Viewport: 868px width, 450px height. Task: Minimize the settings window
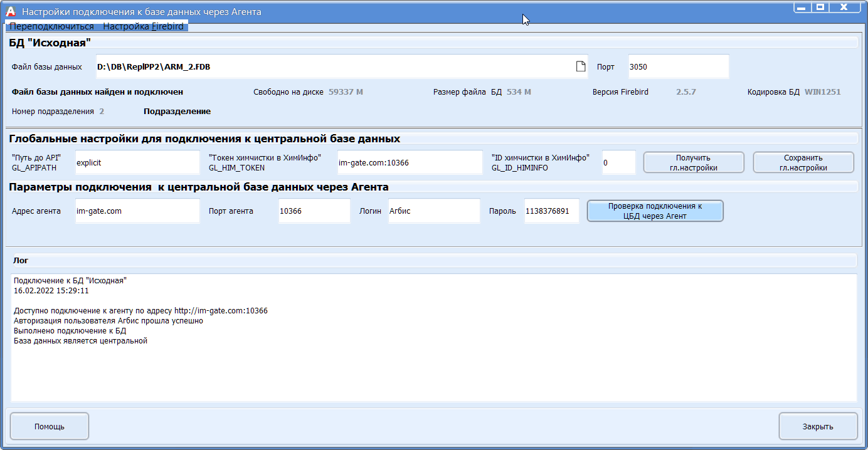[802, 7]
